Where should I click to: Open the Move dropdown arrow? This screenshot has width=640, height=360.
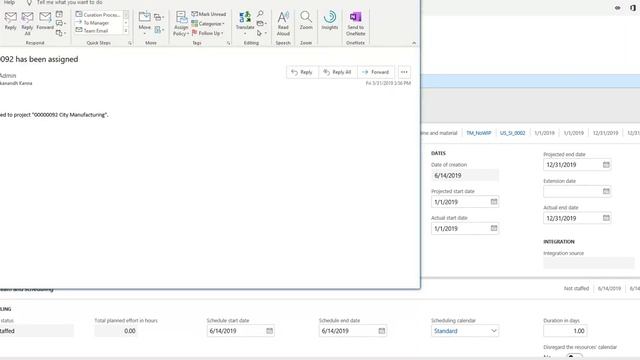tap(144, 34)
